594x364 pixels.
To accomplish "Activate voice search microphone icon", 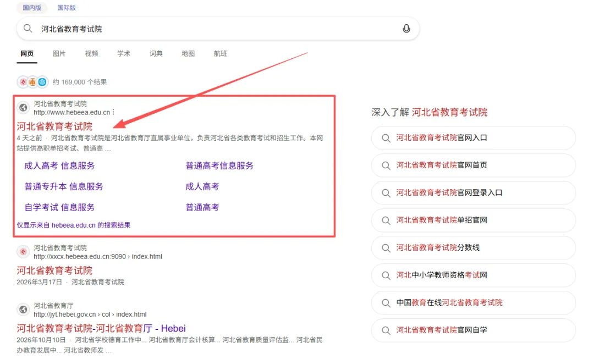I will tap(406, 29).
